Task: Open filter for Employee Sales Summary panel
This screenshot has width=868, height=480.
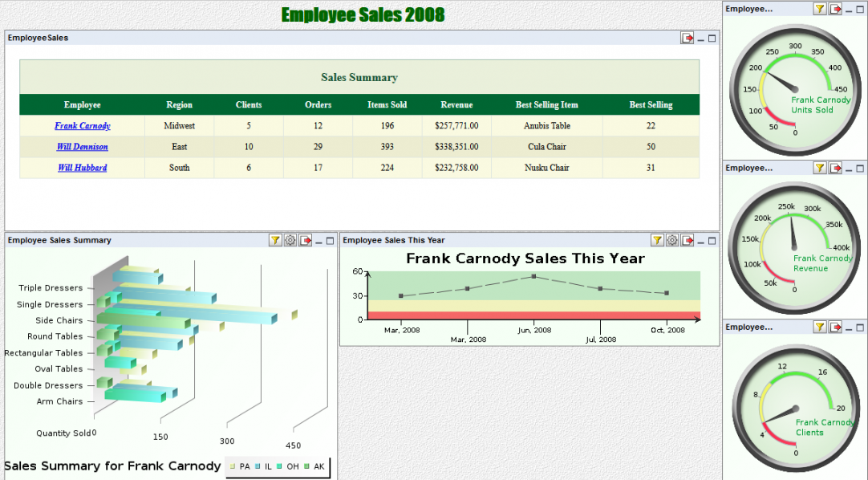Action: [275, 240]
